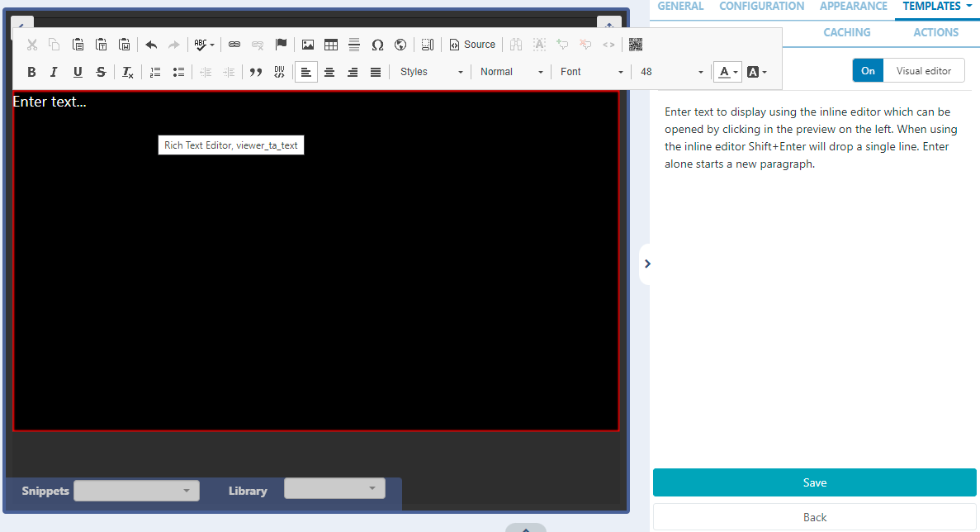Click the Anchor flag icon
Image resolution: width=980 pixels, height=532 pixels.
(x=281, y=45)
